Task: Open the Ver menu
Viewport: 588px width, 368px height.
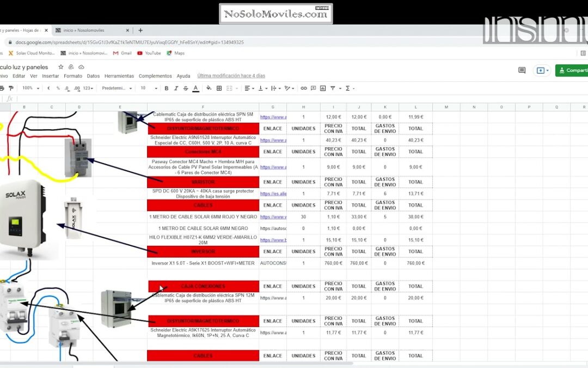Action: click(x=34, y=76)
